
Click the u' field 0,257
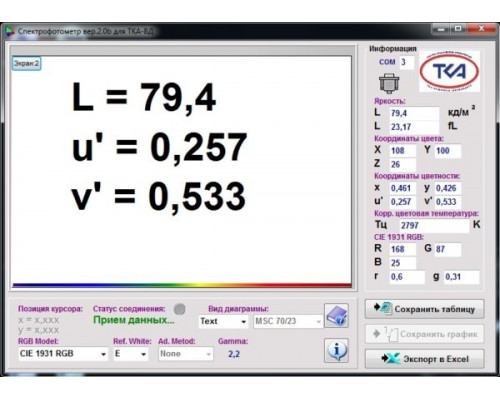(403, 202)
